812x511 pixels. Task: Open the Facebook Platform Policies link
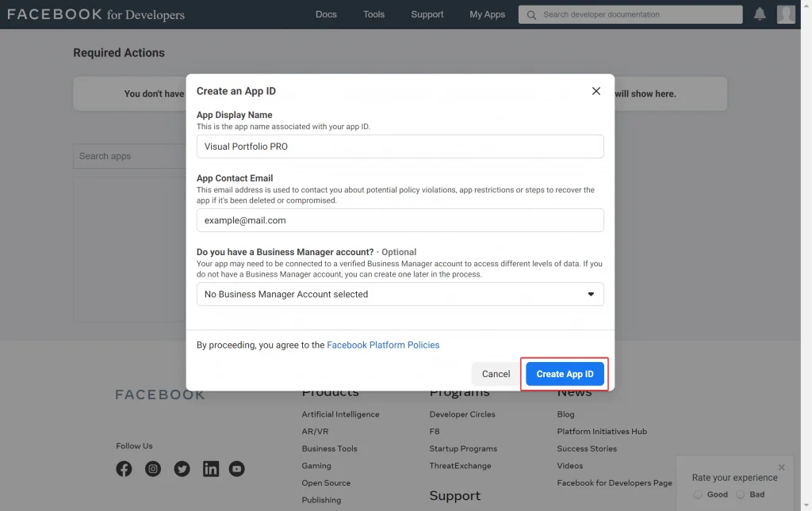pos(383,345)
